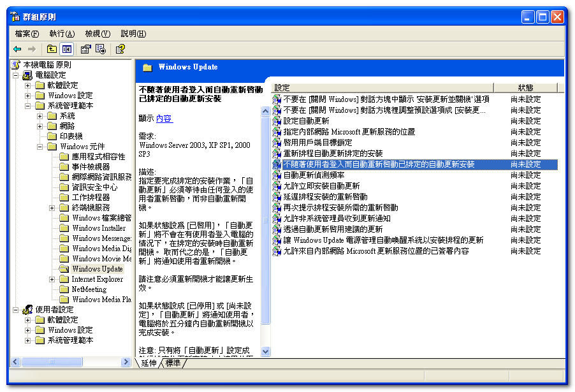Collapse the Windows 元件 node
575x392 pixels.
click(40, 147)
